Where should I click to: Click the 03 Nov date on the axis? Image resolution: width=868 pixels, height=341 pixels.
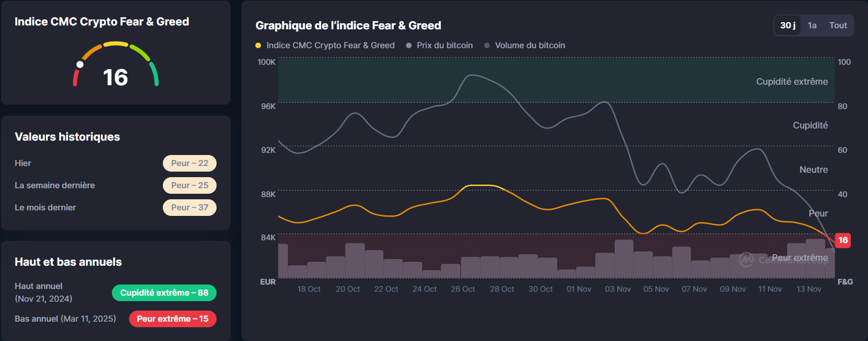[617, 289]
